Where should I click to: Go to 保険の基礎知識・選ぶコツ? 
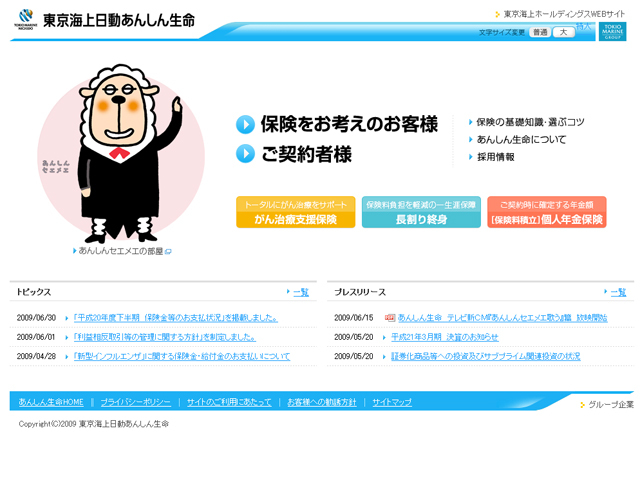click(530, 122)
